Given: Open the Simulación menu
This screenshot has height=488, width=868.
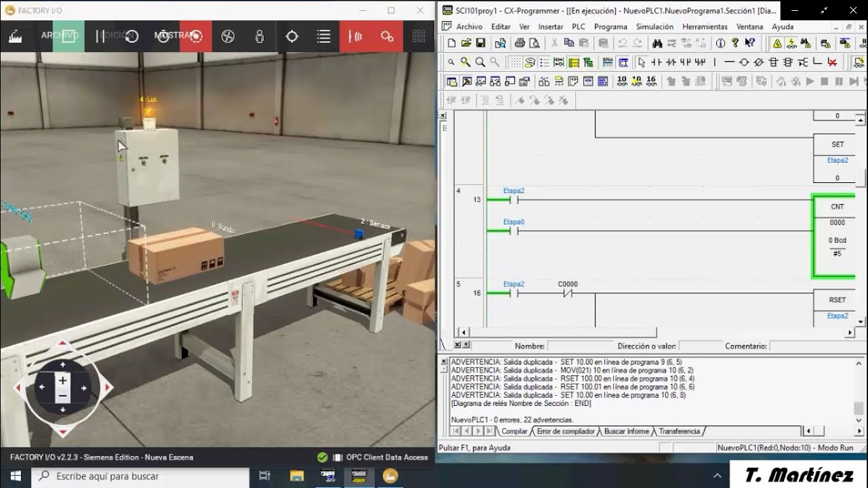Looking at the screenshot, I should click(655, 26).
